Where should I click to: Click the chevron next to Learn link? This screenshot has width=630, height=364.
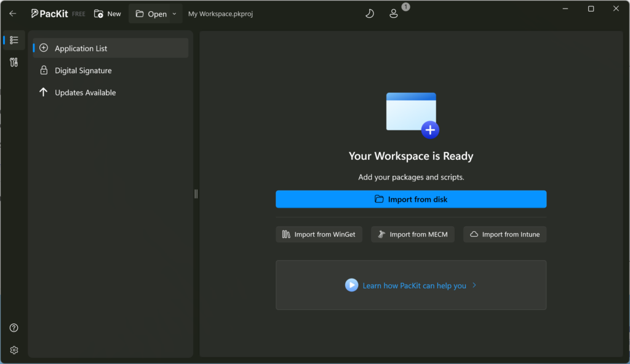(x=474, y=285)
